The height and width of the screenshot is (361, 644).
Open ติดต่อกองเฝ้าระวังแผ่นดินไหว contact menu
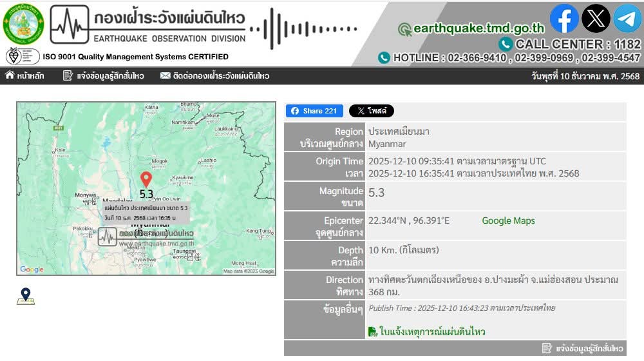[x=214, y=76]
